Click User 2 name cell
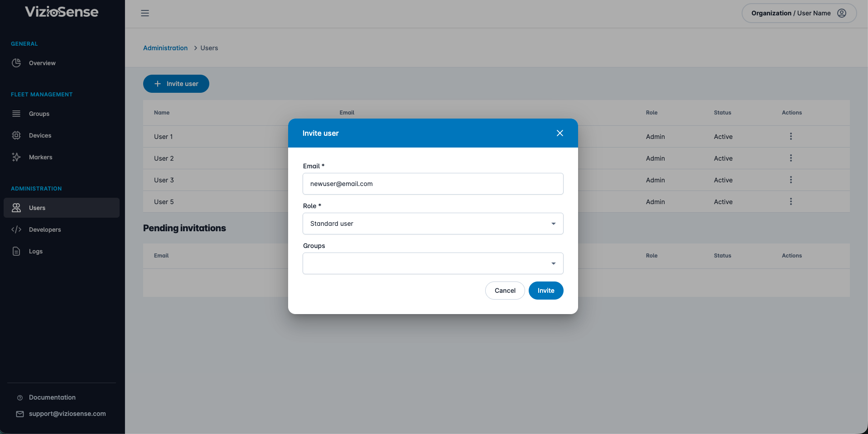Image resolution: width=868 pixels, height=434 pixels. click(x=164, y=158)
